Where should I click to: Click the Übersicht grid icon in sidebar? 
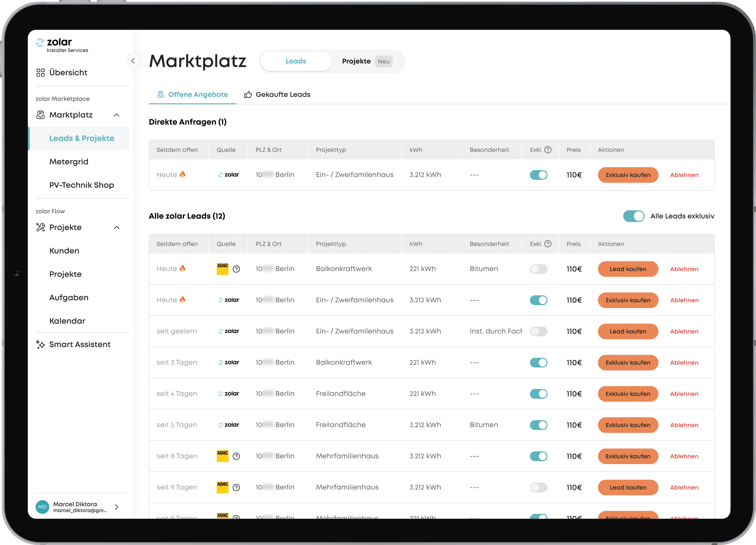click(x=40, y=72)
